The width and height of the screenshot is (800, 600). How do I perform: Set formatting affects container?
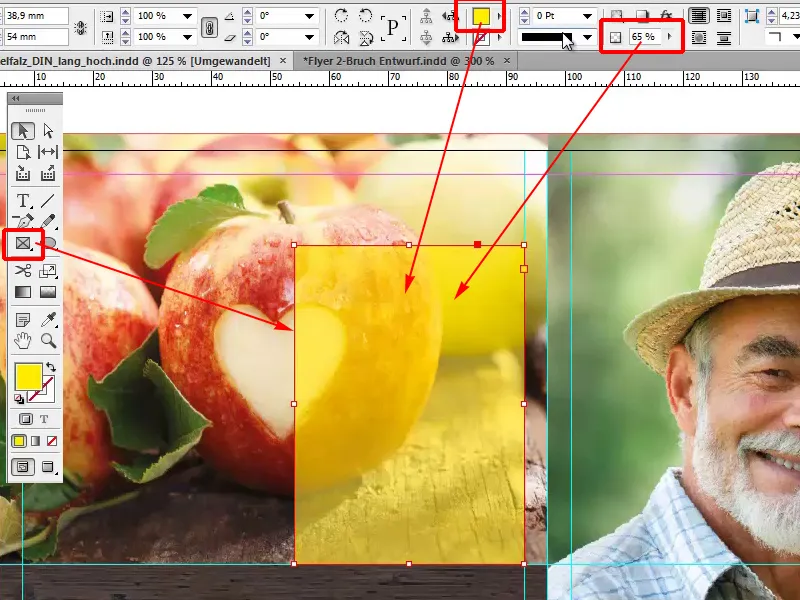pos(26,419)
